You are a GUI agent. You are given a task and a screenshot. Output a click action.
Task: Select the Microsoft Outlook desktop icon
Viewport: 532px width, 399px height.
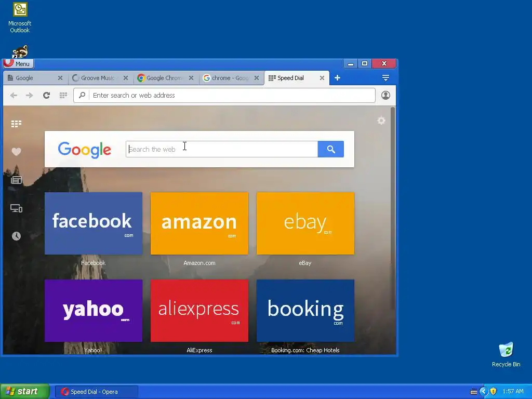[20, 18]
